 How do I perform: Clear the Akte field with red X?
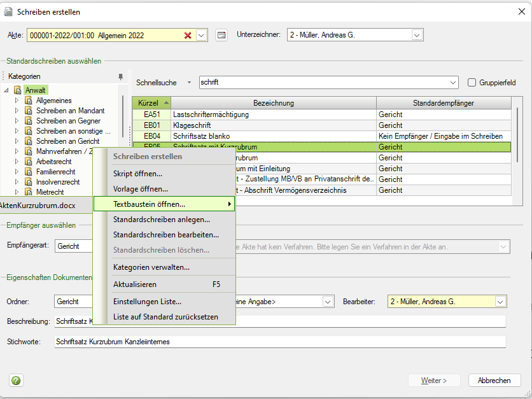(x=188, y=35)
